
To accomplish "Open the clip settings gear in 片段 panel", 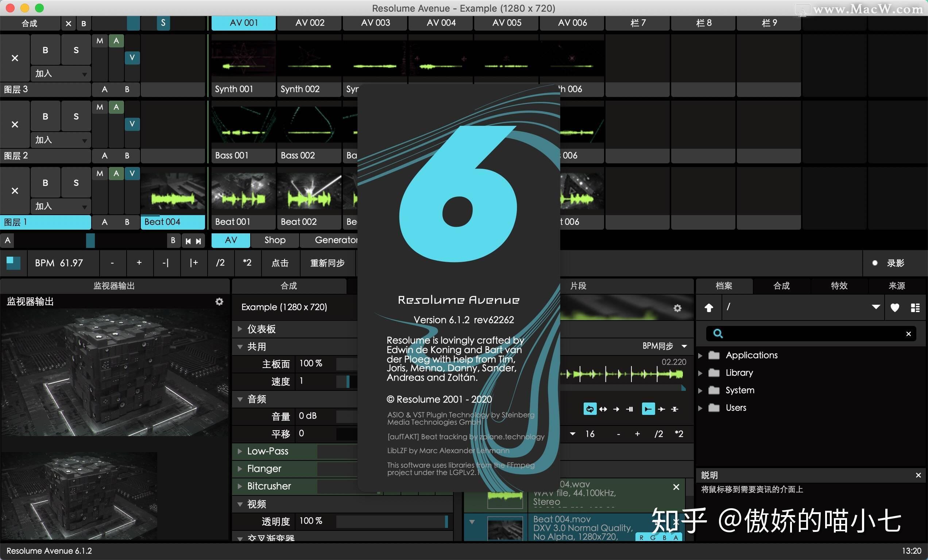I will click(x=677, y=308).
